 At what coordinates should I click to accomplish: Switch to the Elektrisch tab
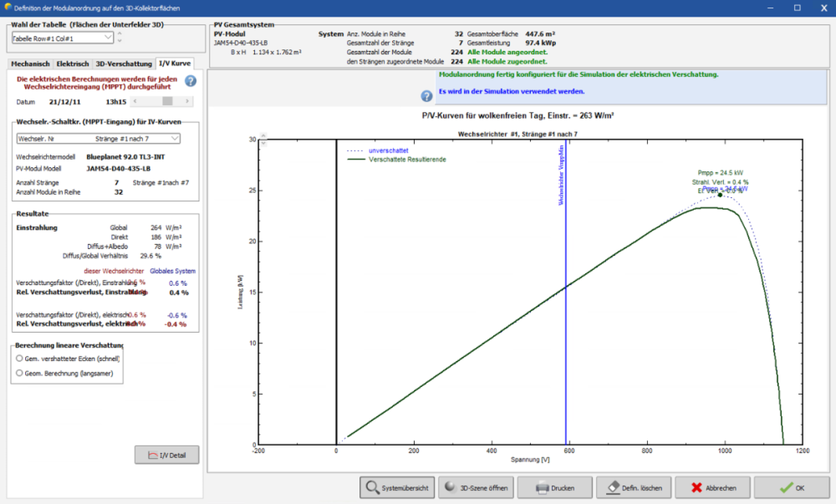point(73,64)
